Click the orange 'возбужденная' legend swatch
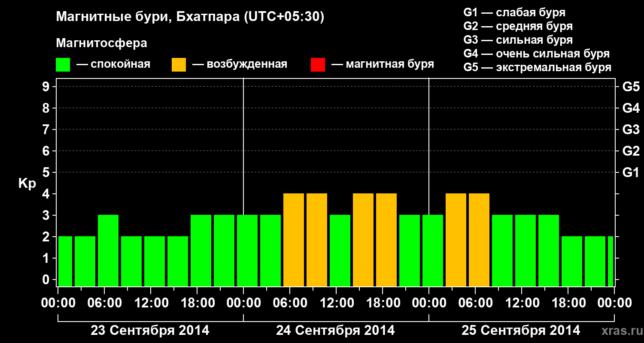Screen dimensions: 644x343 (x=179, y=65)
